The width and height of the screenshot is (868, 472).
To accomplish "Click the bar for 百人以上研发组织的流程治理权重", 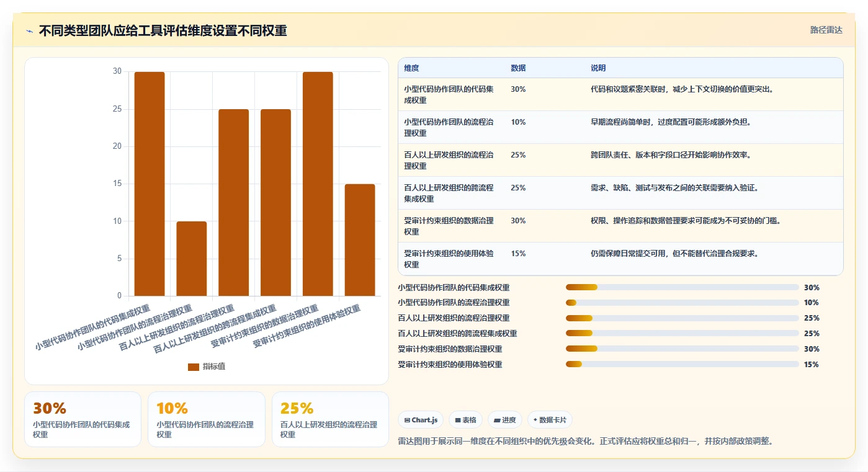I will point(234,202).
